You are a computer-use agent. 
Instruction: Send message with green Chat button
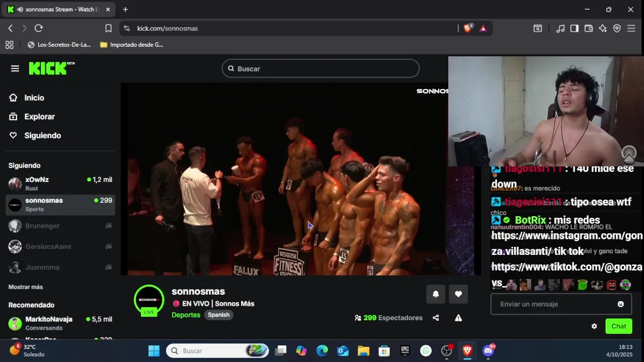(618, 326)
